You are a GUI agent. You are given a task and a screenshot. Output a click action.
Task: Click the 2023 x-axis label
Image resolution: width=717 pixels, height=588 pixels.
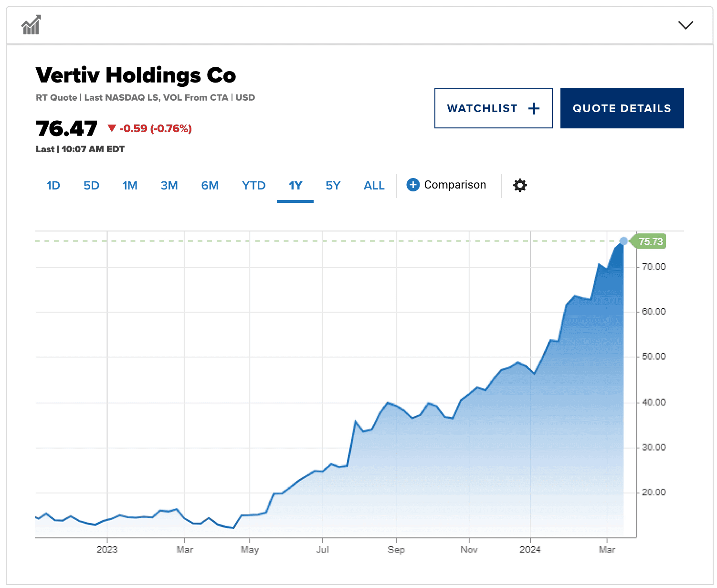[x=107, y=549]
